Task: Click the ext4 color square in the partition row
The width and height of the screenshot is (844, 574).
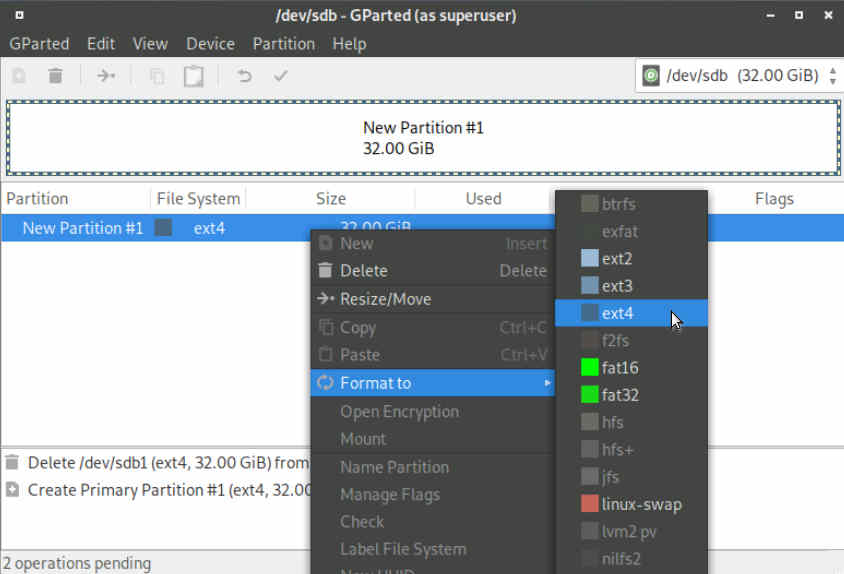Action: (164, 228)
